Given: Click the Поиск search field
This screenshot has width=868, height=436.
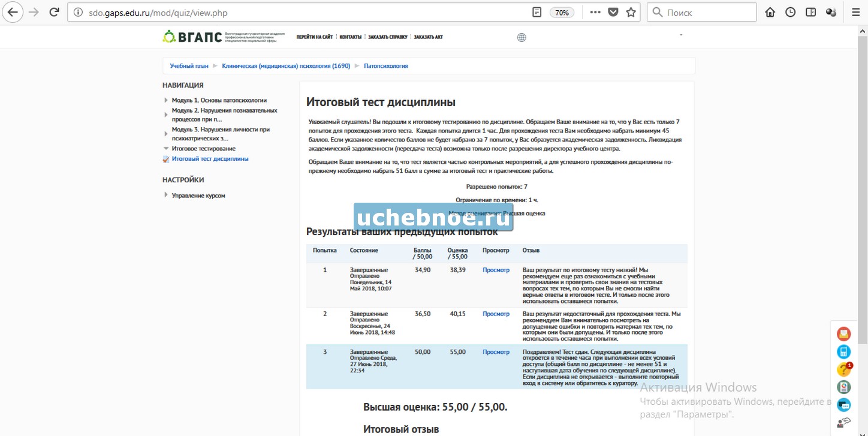Looking at the screenshot, I should click(702, 12).
